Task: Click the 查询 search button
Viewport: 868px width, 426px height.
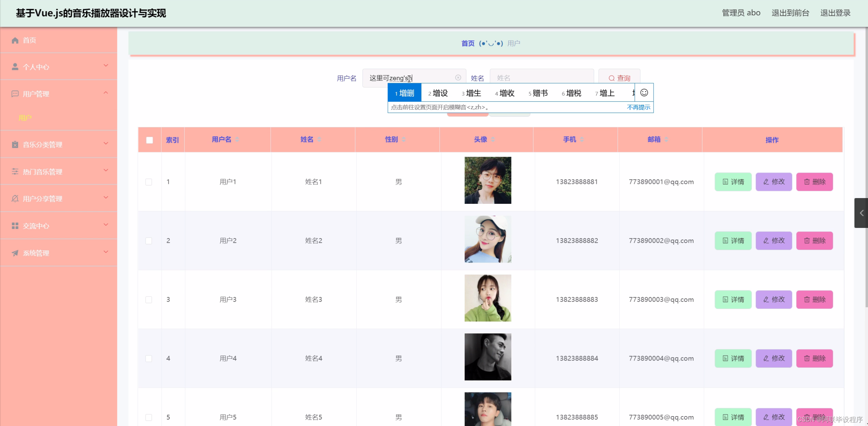Action: (619, 78)
